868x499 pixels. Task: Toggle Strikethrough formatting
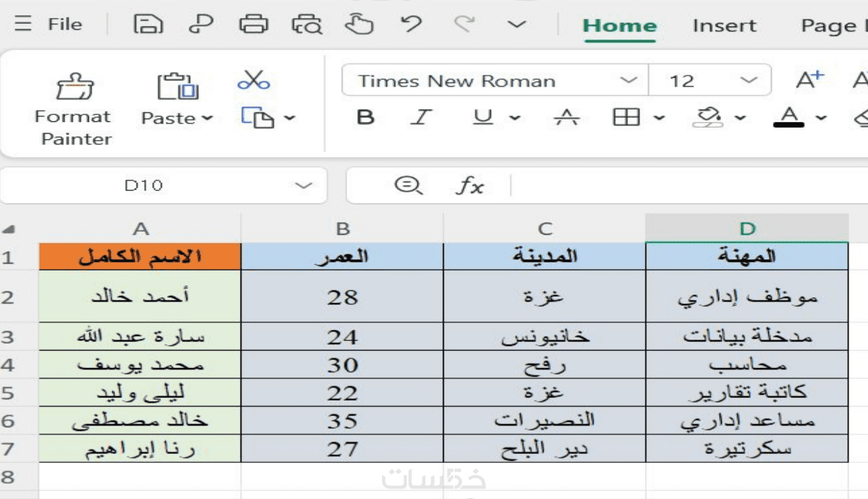pos(566,117)
